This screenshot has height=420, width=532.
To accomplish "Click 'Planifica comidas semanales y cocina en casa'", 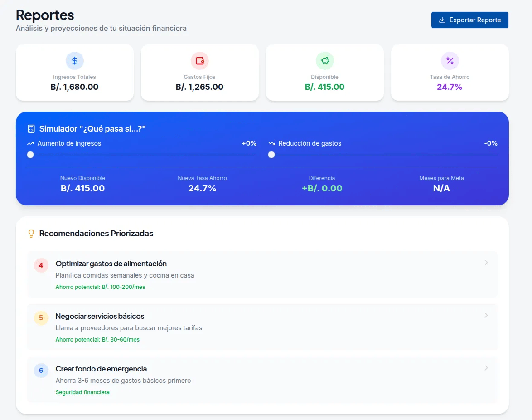I will (125, 275).
